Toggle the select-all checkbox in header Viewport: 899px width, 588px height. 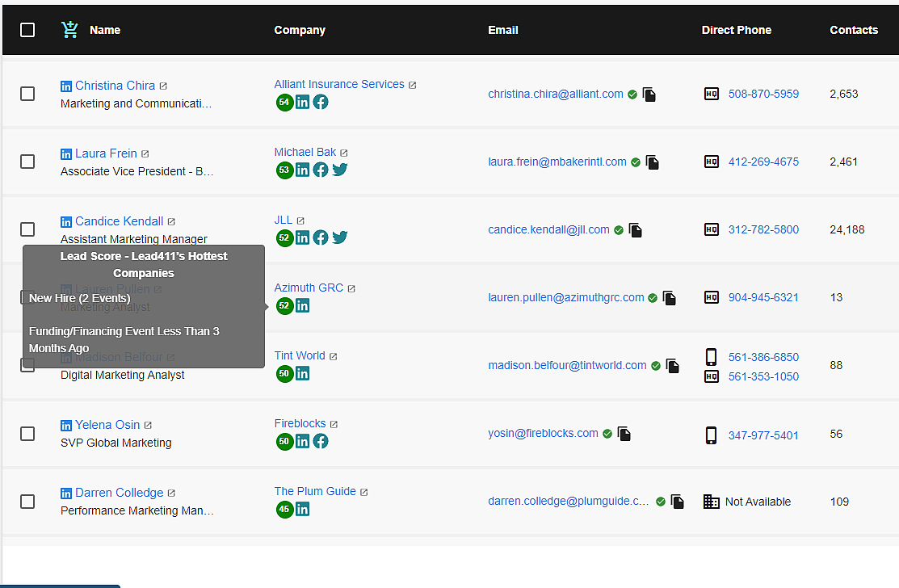pyautogui.click(x=27, y=30)
